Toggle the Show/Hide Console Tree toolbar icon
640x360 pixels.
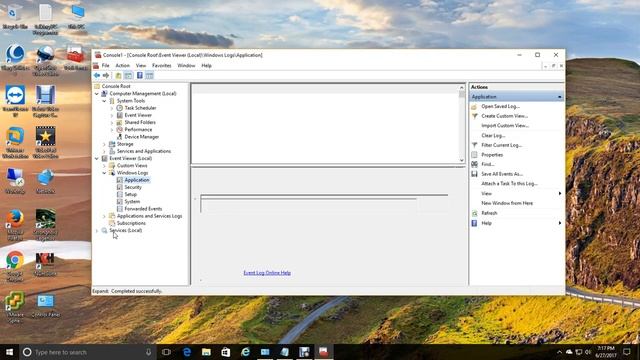[128, 76]
